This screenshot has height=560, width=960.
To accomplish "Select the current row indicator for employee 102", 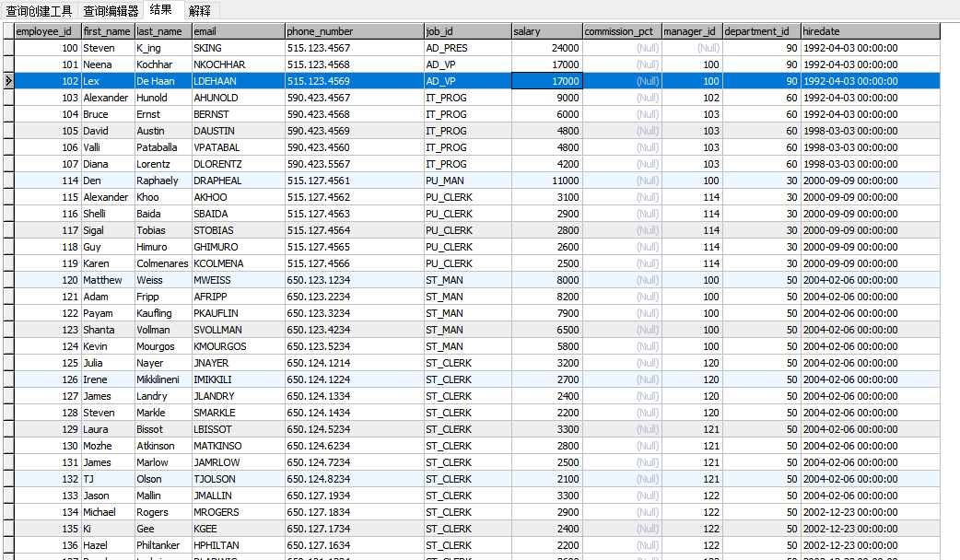I will (x=8, y=81).
